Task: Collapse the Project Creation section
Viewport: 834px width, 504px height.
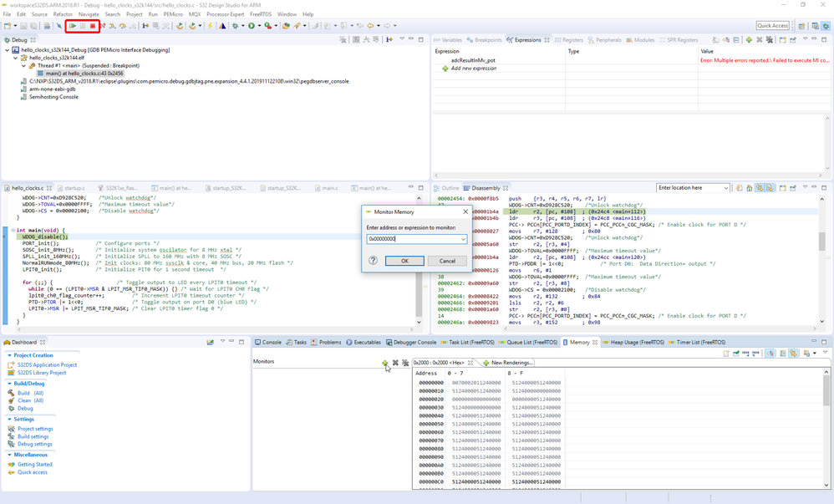Action: click(x=9, y=355)
